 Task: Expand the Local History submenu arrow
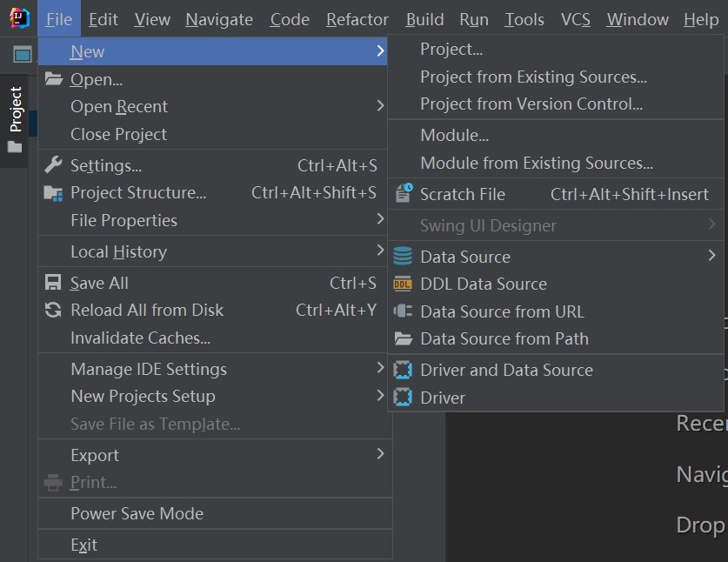click(x=380, y=251)
